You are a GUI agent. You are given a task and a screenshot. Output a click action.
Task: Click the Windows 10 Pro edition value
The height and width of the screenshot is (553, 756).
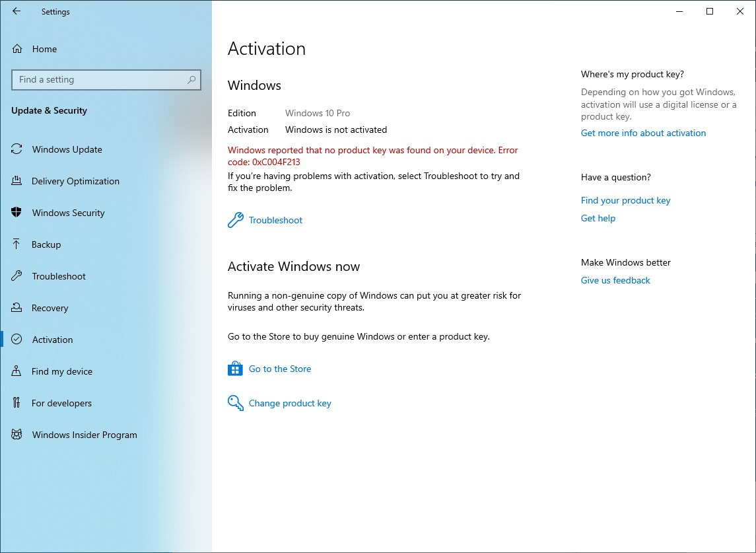[x=317, y=113]
